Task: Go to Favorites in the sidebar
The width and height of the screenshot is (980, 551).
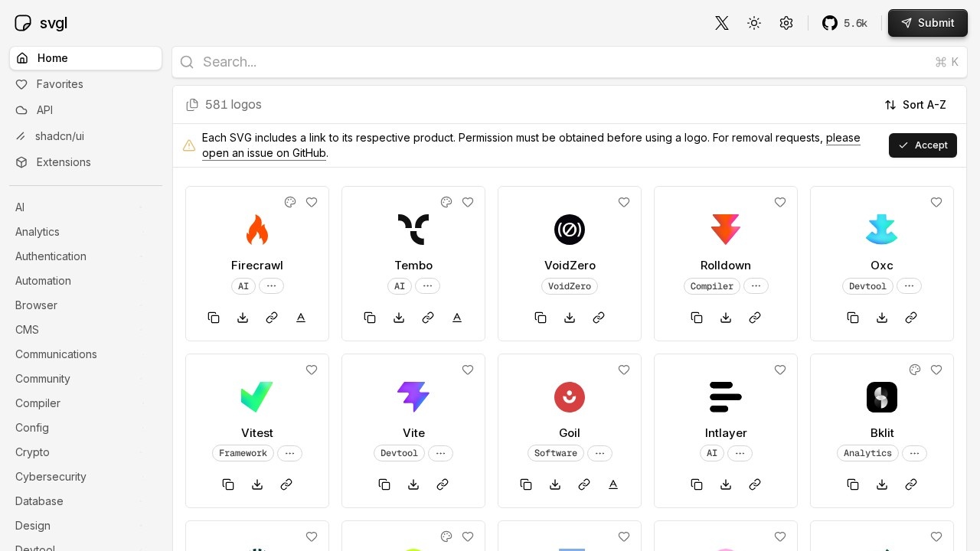Action: (60, 84)
